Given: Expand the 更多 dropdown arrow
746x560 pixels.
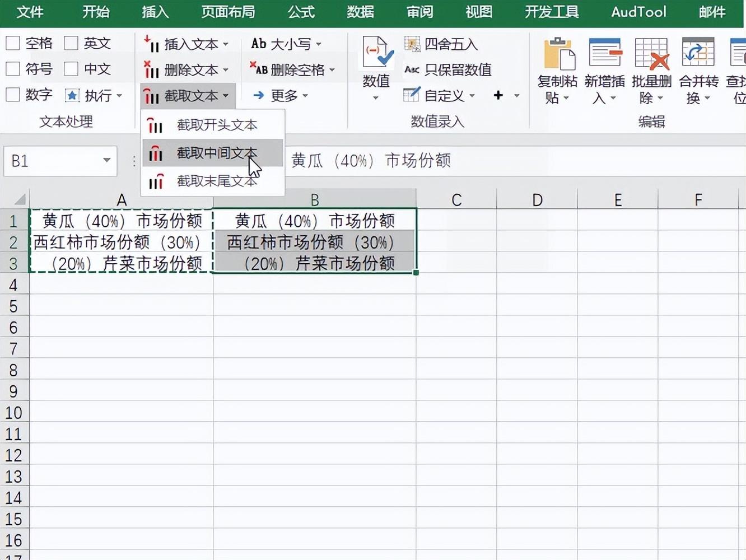Looking at the screenshot, I should pyautogui.click(x=305, y=96).
